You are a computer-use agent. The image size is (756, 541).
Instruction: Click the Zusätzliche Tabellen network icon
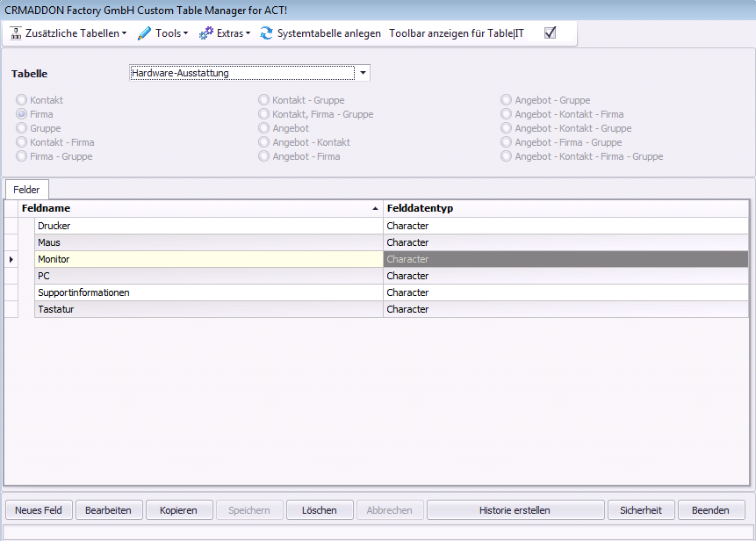[16, 33]
